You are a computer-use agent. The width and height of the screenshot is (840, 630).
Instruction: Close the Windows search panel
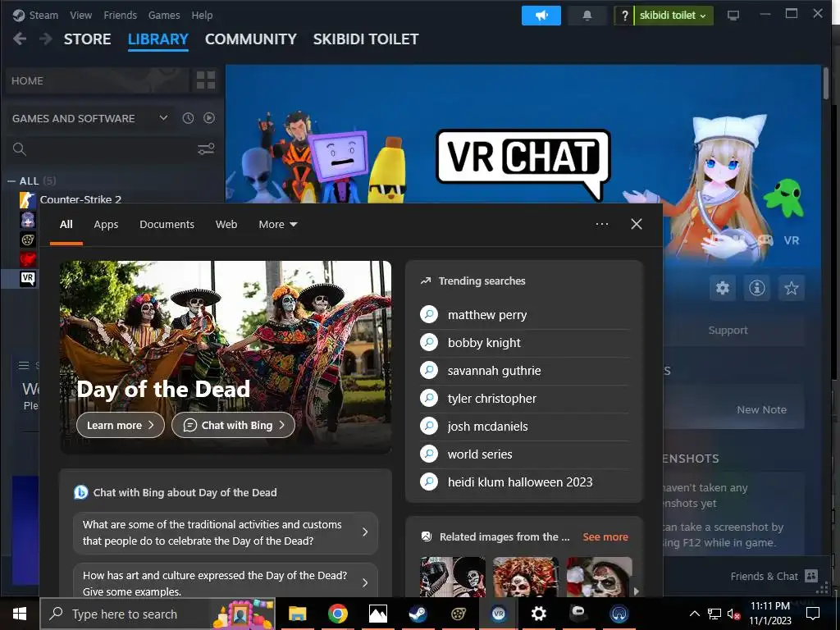[x=637, y=224]
